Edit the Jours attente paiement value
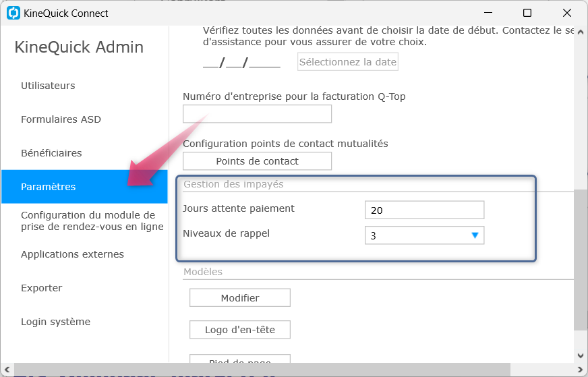The width and height of the screenshot is (588, 377). [425, 210]
